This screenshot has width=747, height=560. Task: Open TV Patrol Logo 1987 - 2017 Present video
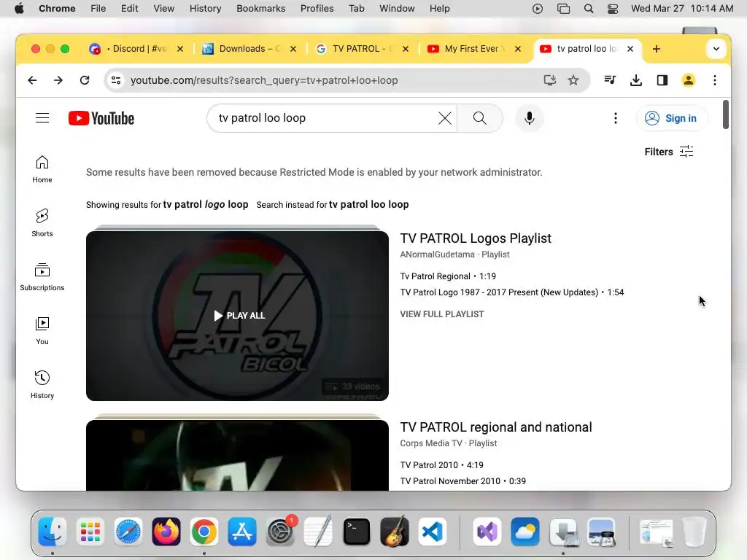[x=511, y=292]
